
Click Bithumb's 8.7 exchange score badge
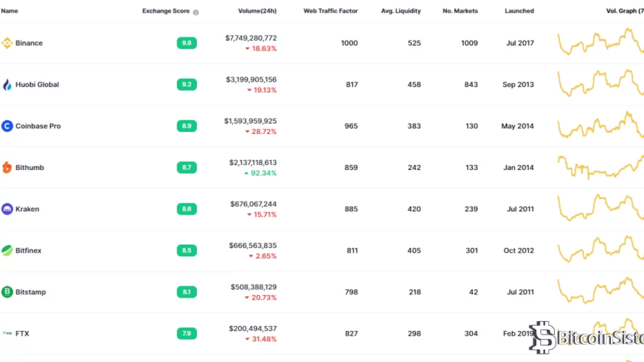pyautogui.click(x=187, y=167)
